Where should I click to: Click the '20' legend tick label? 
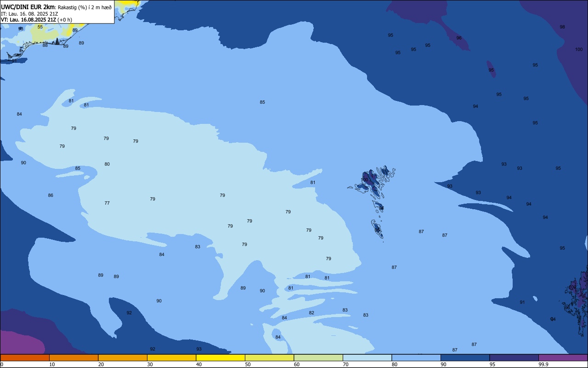101,364
